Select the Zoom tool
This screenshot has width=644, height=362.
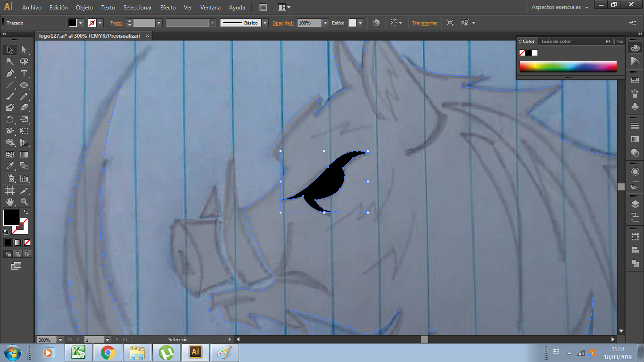point(24,202)
